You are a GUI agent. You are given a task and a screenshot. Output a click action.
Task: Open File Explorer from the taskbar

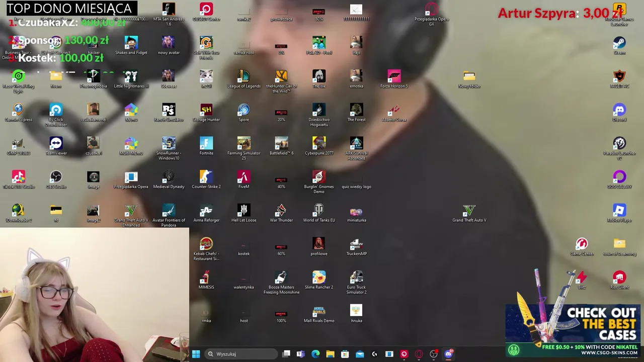tap(330, 354)
